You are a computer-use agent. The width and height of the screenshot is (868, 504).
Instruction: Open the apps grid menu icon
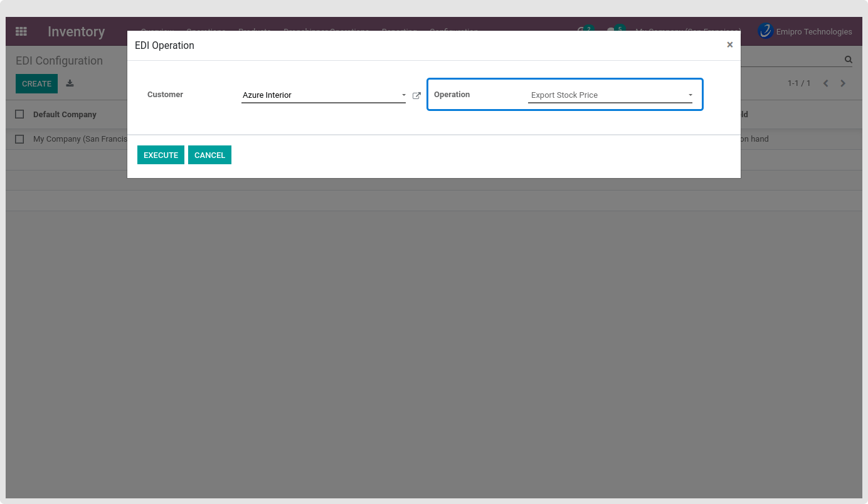pos(21,31)
